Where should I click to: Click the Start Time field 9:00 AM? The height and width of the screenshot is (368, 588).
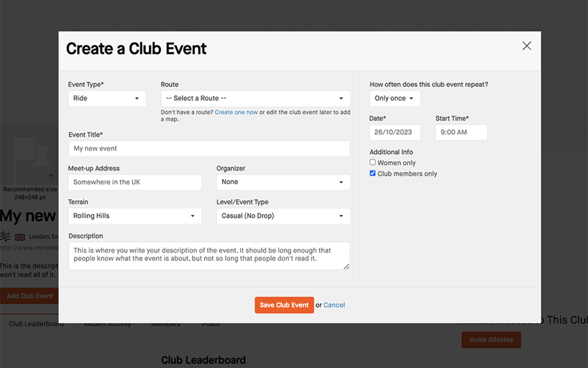[461, 132]
